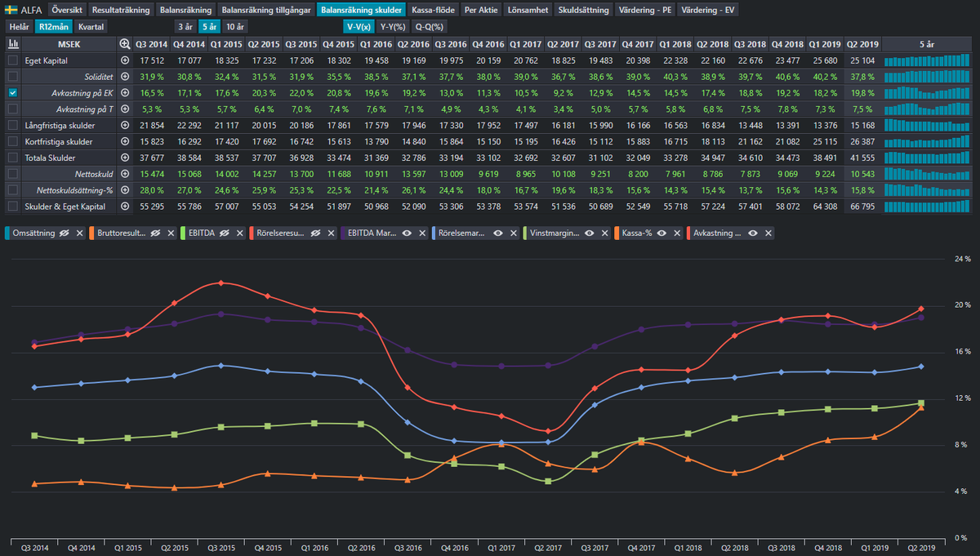980x556 pixels.
Task: Check the Nettoskuldsättning-% checkbox
Action: [x=12, y=189]
